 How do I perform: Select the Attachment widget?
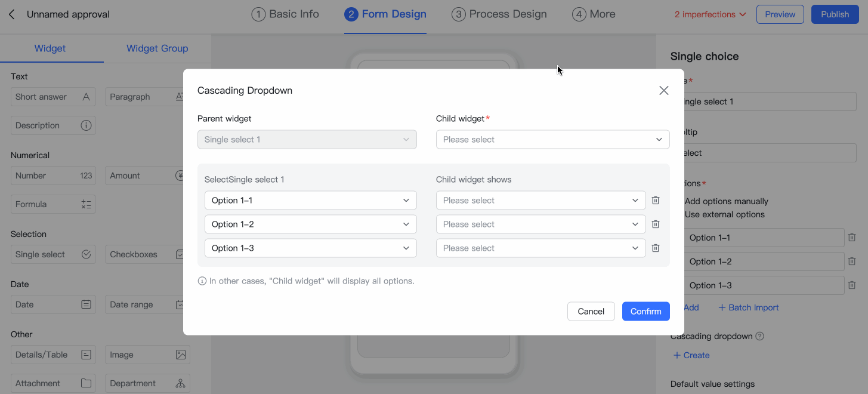tap(52, 383)
